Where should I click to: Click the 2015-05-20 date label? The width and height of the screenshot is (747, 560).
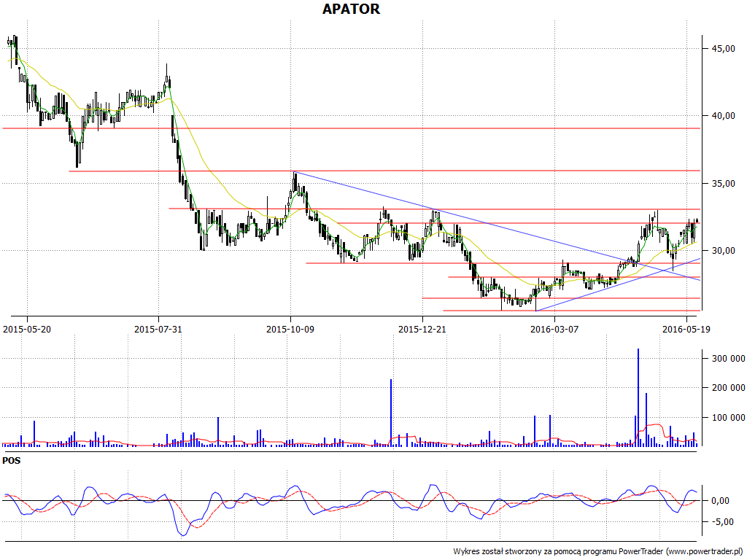coord(27,329)
